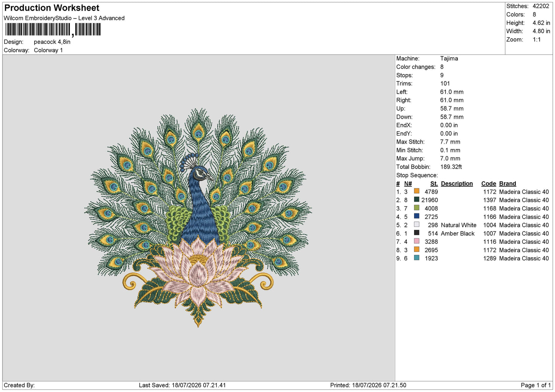
Task: Click the EndX value 0.00 in
Action: coord(449,125)
